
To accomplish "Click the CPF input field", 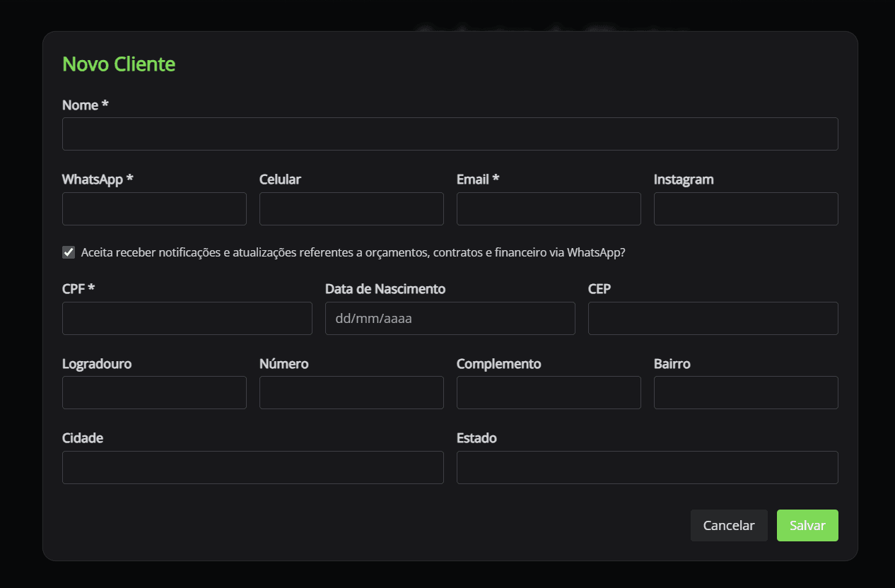I will coord(187,319).
